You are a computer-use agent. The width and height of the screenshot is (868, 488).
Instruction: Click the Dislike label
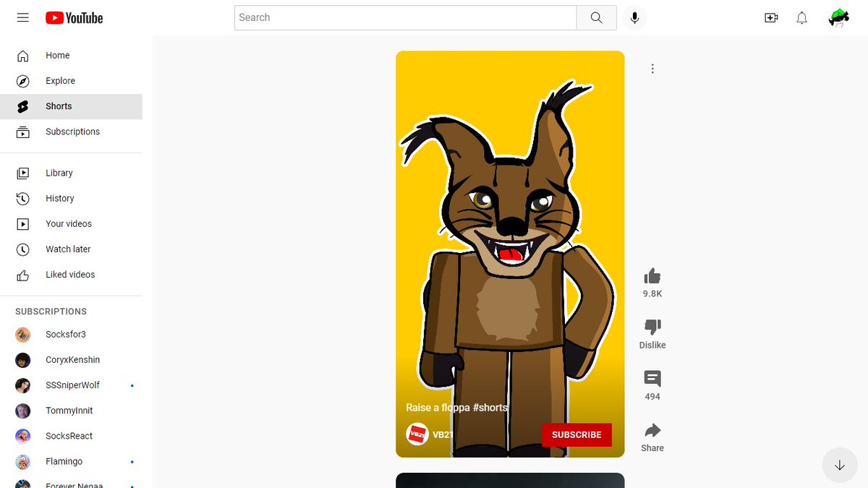pyautogui.click(x=652, y=346)
